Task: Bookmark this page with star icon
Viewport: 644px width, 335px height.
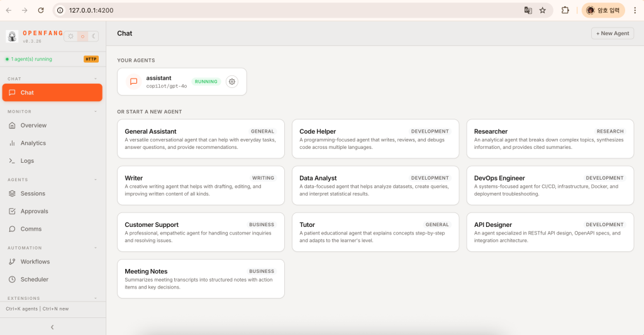Action: [542, 10]
